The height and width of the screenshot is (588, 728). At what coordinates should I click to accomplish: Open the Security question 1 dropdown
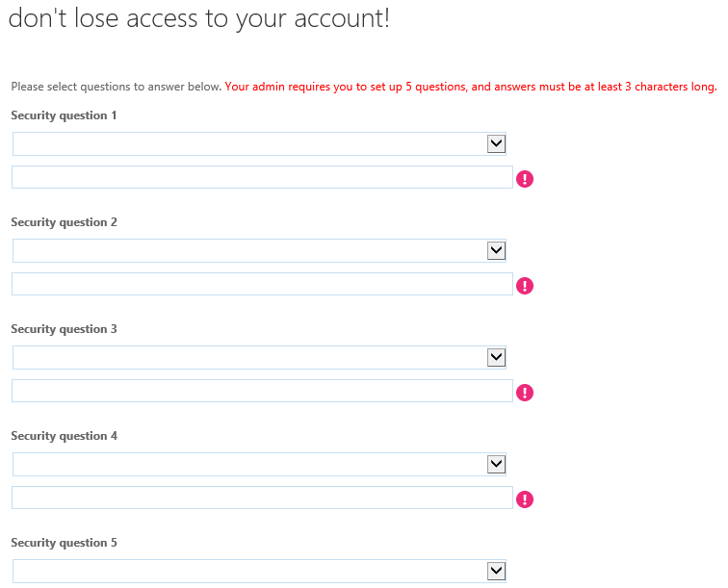(x=259, y=143)
